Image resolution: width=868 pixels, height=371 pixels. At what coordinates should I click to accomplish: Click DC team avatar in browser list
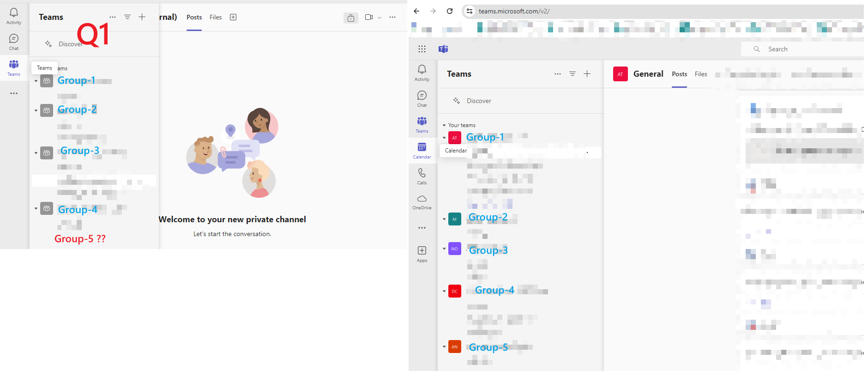point(455,291)
